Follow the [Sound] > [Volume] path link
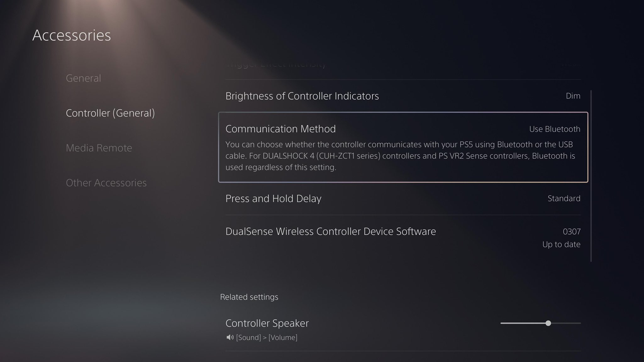644x362 pixels. point(267,337)
